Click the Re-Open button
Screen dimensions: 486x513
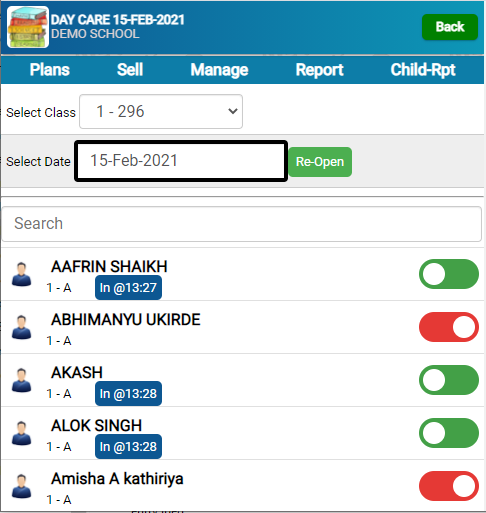tap(320, 162)
